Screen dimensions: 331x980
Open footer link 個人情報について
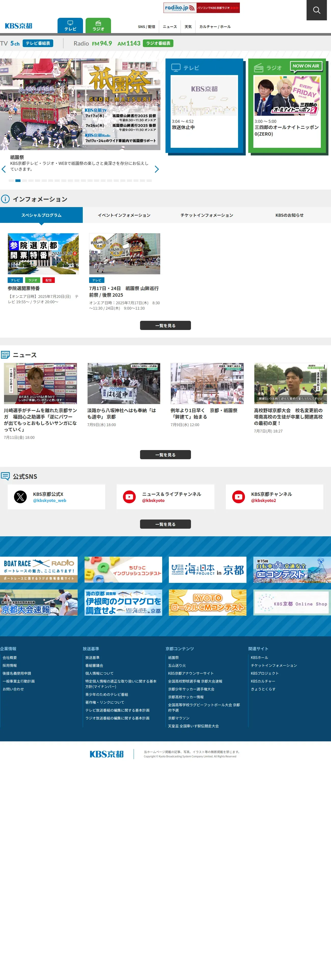pyautogui.click(x=99, y=673)
